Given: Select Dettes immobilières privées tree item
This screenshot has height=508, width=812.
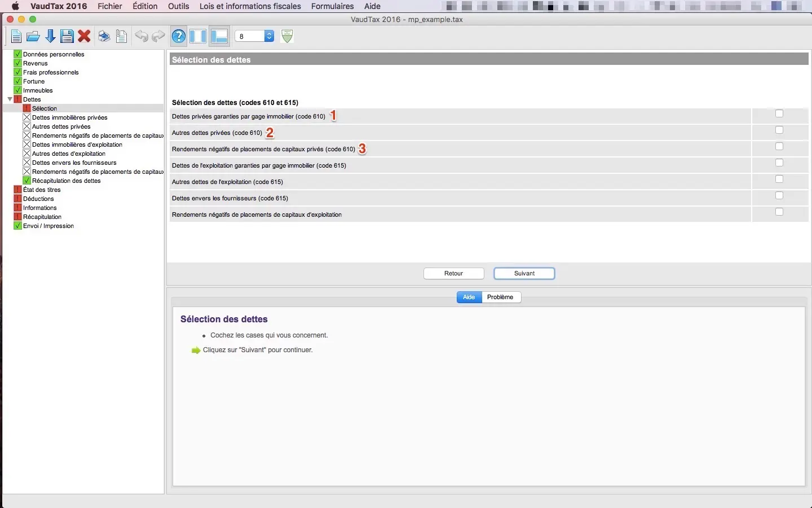Looking at the screenshot, I should point(70,117).
